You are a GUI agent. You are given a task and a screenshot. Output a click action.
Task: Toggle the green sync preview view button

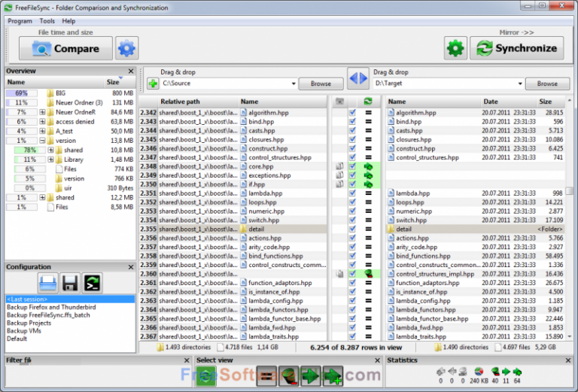(205, 376)
